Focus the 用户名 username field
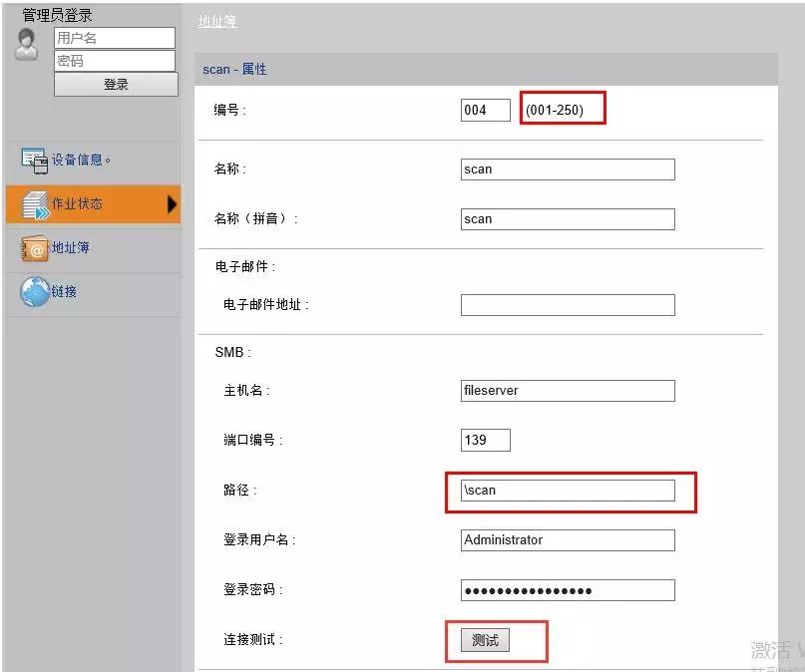 (x=115, y=38)
